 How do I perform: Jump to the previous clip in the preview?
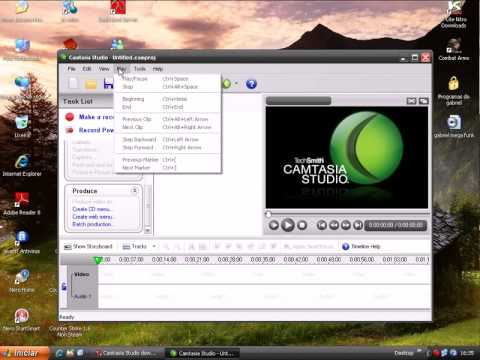pos(322,225)
